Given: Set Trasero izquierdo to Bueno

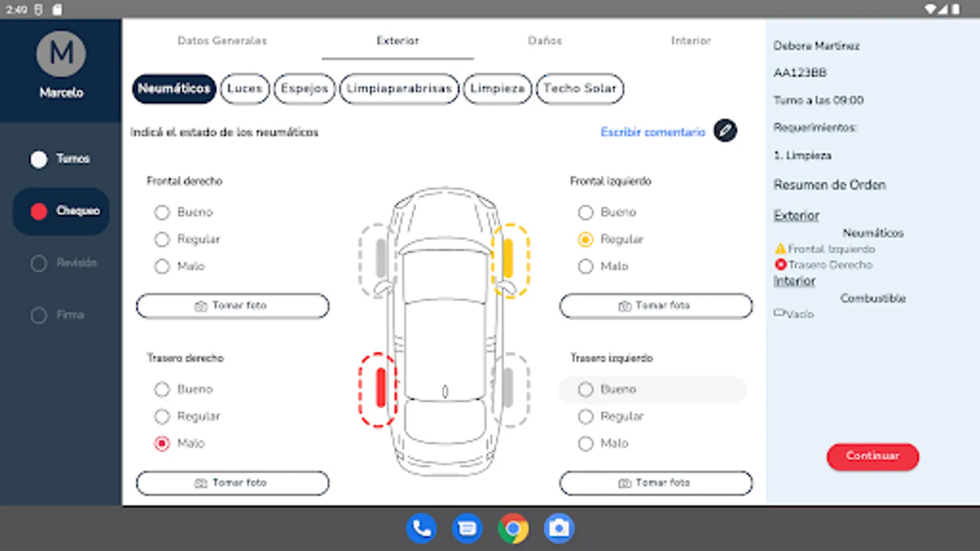Looking at the screenshot, I should point(586,389).
